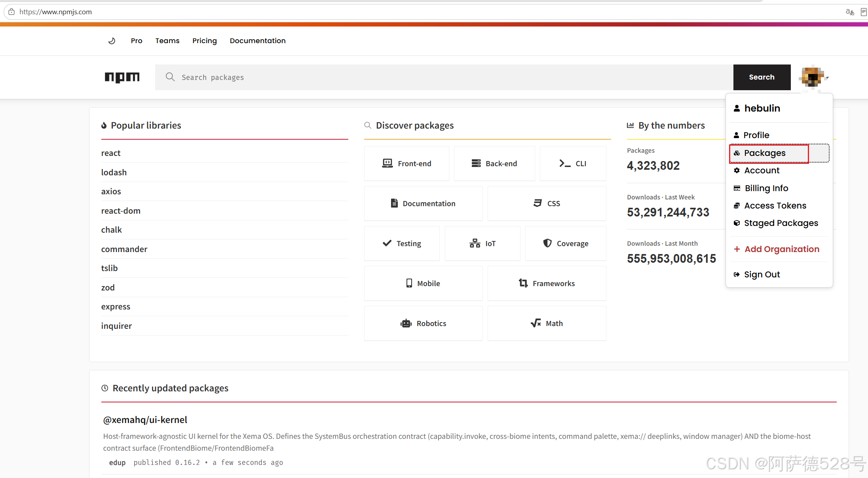Open the tslib library link

[110, 268]
